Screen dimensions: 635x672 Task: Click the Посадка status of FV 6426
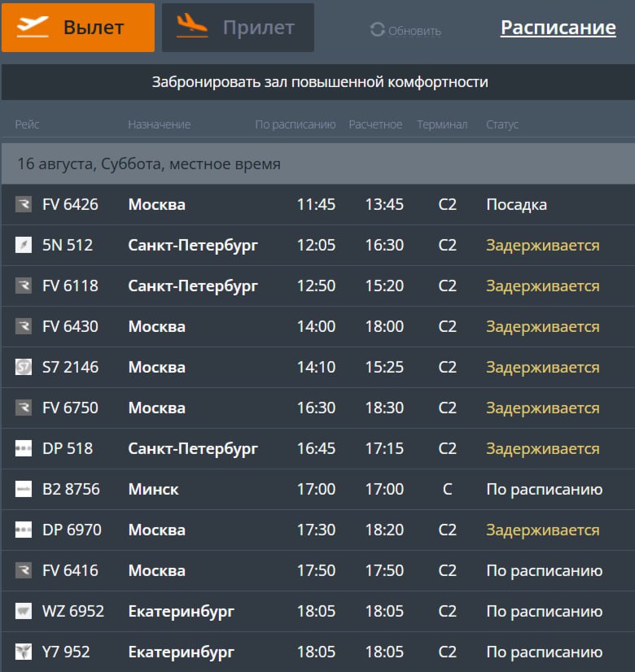click(517, 205)
